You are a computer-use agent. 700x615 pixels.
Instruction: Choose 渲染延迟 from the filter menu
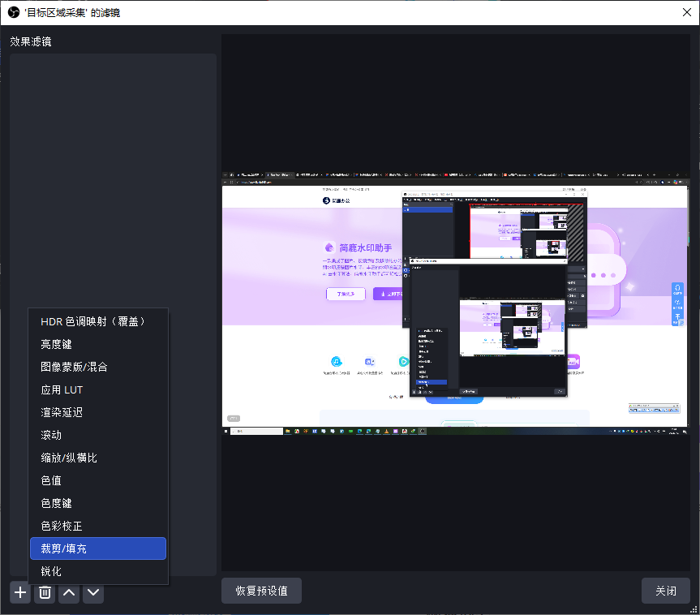click(x=98, y=412)
